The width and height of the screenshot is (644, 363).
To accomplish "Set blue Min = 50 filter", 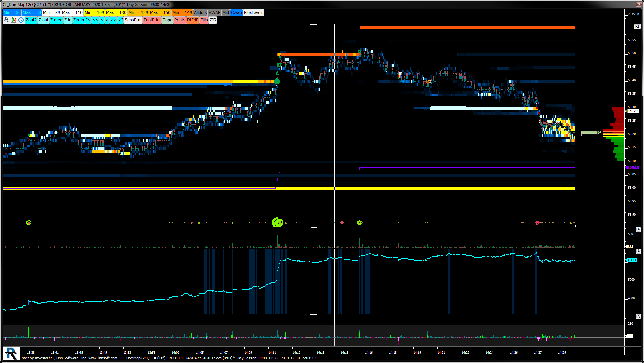I will coord(12,13).
